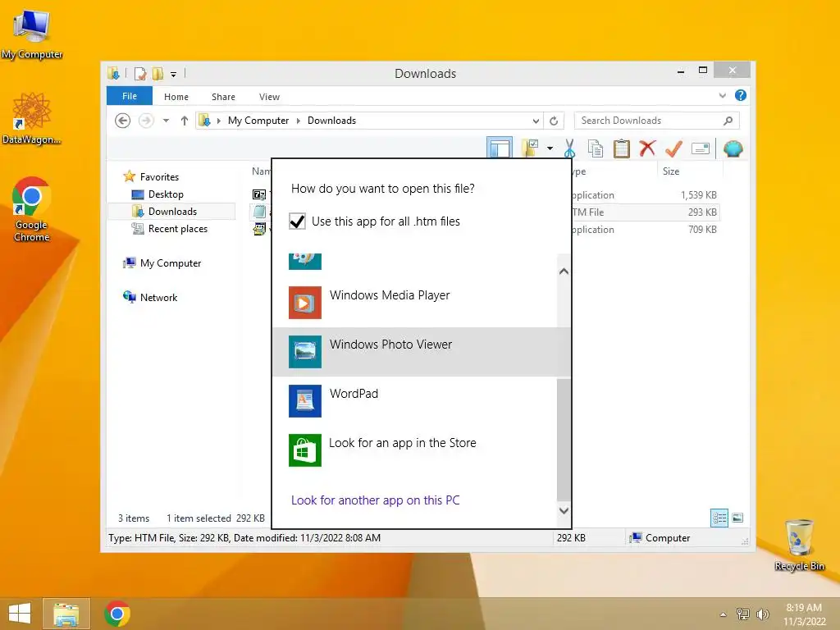Toggle the preview pane toolbar button
This screenshot has height=630, width=840.
[500, 148]
